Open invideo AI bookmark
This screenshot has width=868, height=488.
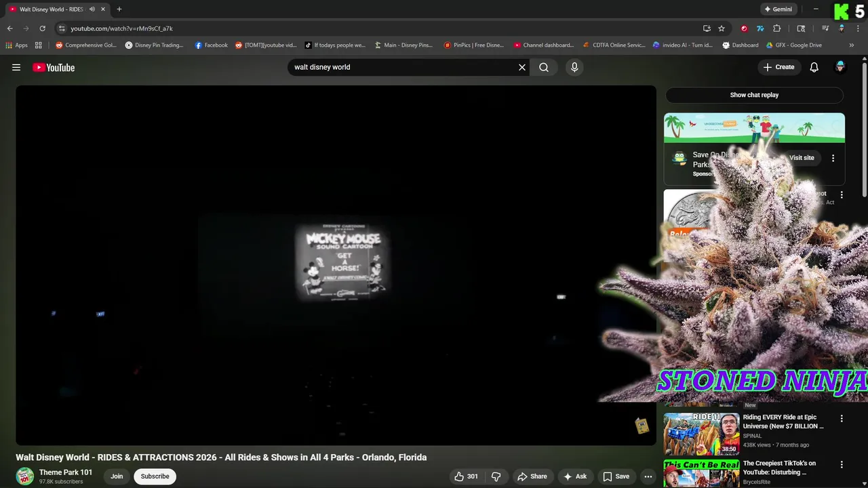pyautogui.click(x=682, y=45)
